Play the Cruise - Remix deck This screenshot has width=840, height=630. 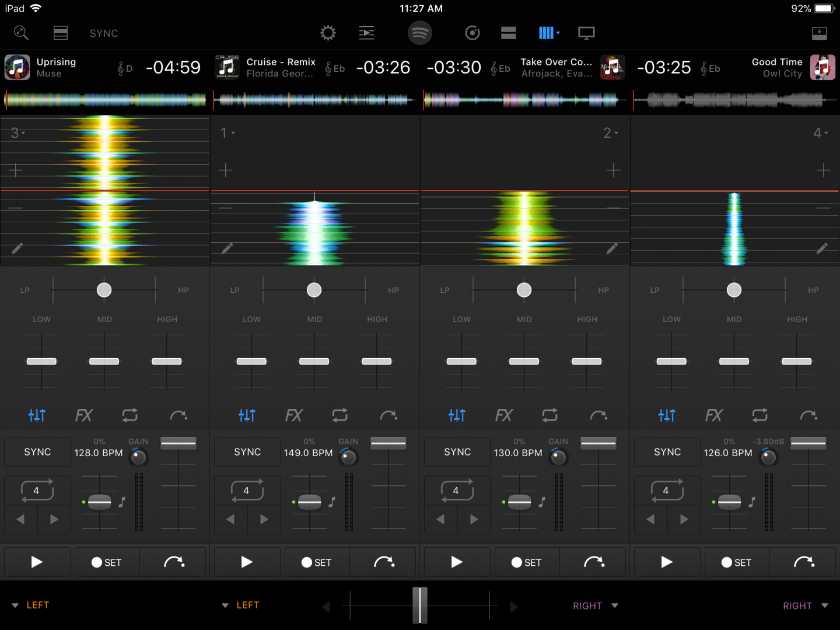tap(247, 562)
